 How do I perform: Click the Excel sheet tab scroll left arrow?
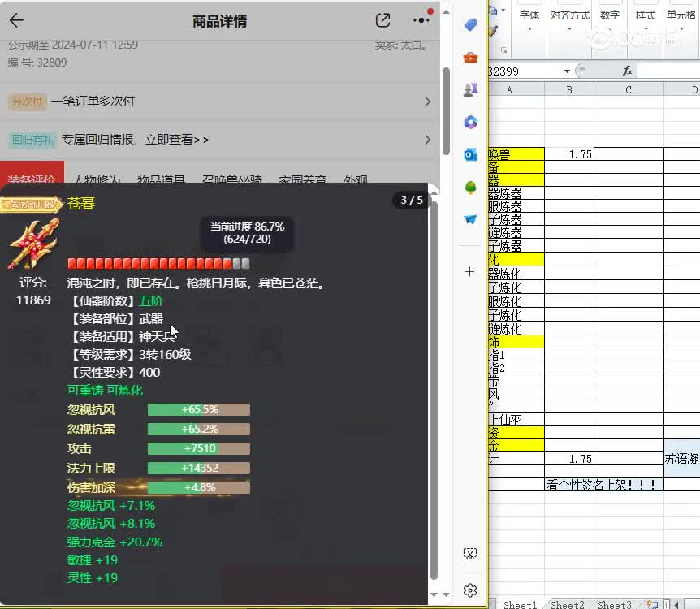(x=676, y=604)
